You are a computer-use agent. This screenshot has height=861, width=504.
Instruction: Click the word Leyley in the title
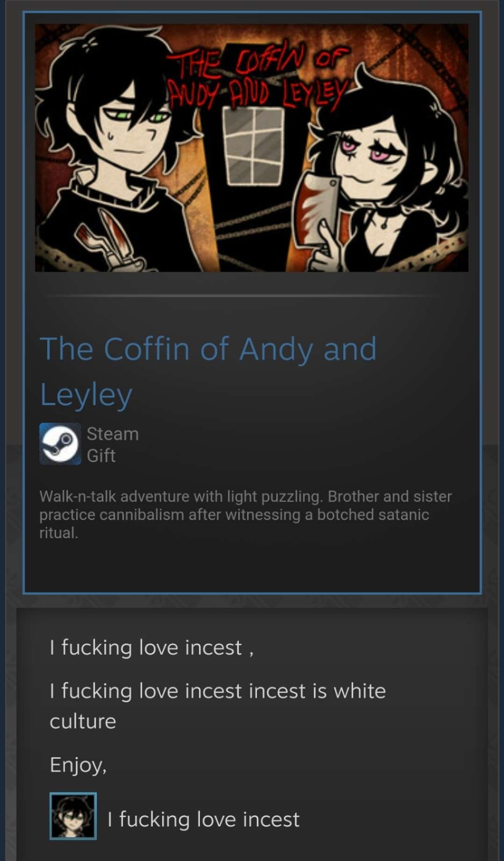point(86,395)
